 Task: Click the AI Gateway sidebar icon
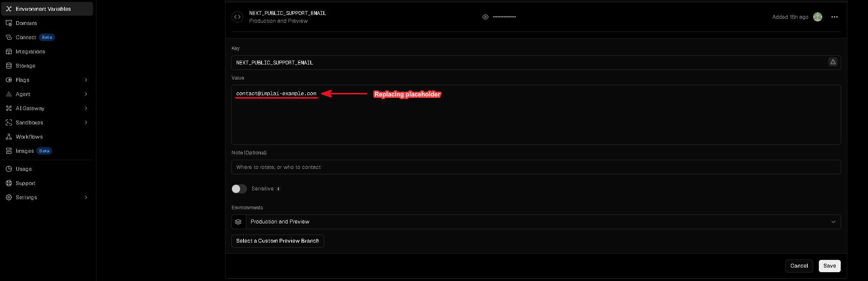9,108
